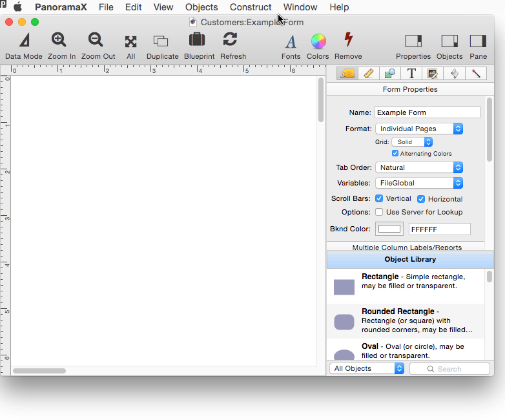The height and width of the screenshot is (420, 505).
Task: Select the diamond fill tab icon
Action: tap(454, 74)
